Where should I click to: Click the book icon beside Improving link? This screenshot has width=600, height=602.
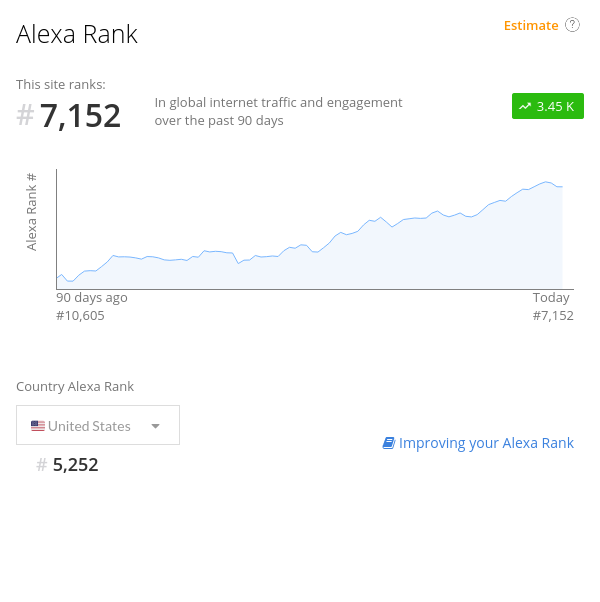(389, 443)
